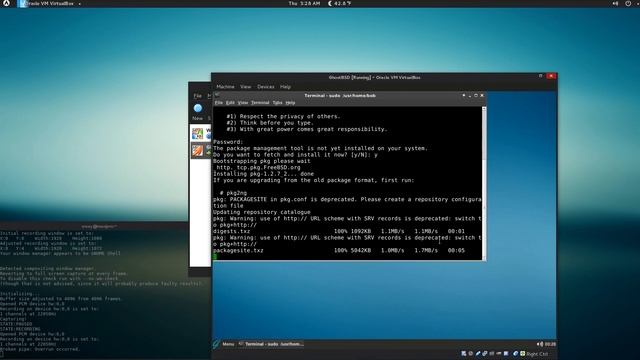The image size is (640, 360).
Task: Click '# pkg2ng' text in terminal
Action: pyautogui.click(x=233, y=193)
